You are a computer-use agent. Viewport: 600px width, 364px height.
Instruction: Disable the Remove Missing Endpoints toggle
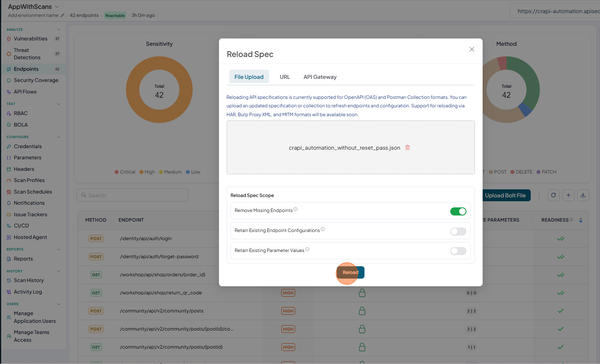[x=458, y=211]
